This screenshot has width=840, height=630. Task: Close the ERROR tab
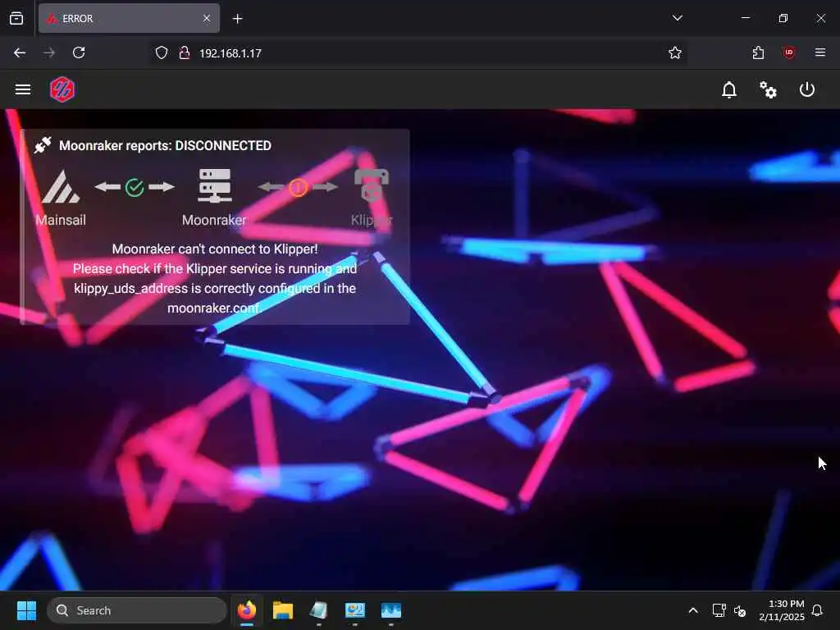pos(207,19)
